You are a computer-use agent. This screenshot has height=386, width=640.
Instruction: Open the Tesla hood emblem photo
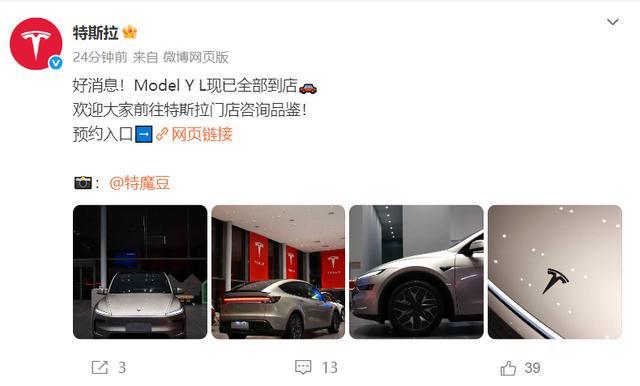[x=555, y=272]
